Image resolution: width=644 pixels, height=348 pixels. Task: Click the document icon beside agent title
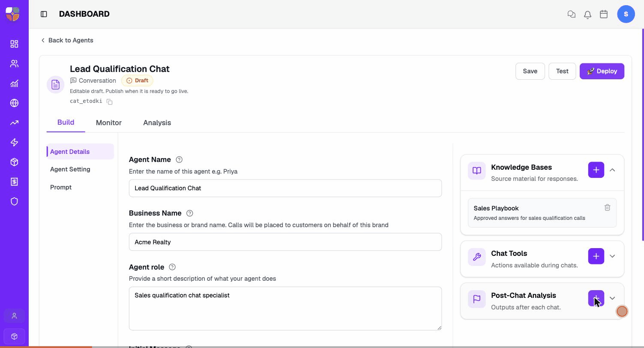(x=56, y=84)
